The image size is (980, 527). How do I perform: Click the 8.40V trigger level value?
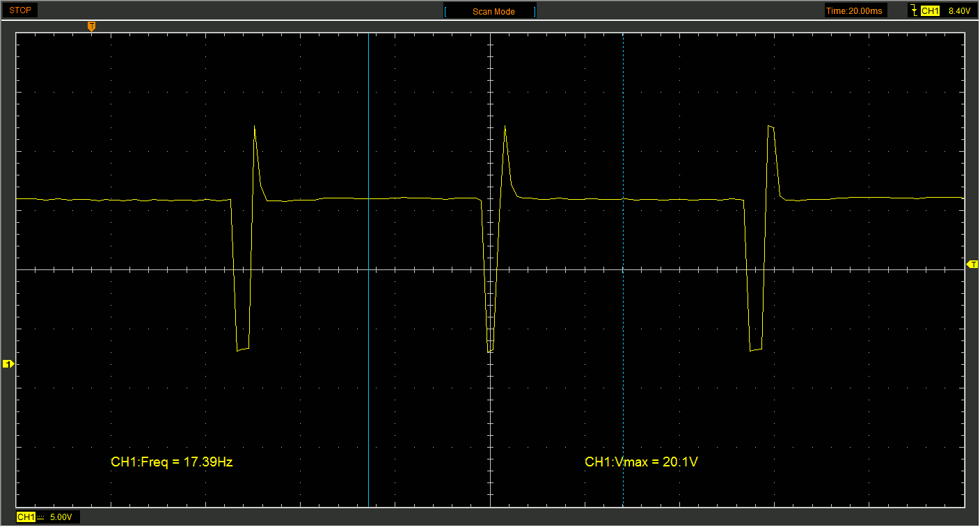tap(958, 11)
